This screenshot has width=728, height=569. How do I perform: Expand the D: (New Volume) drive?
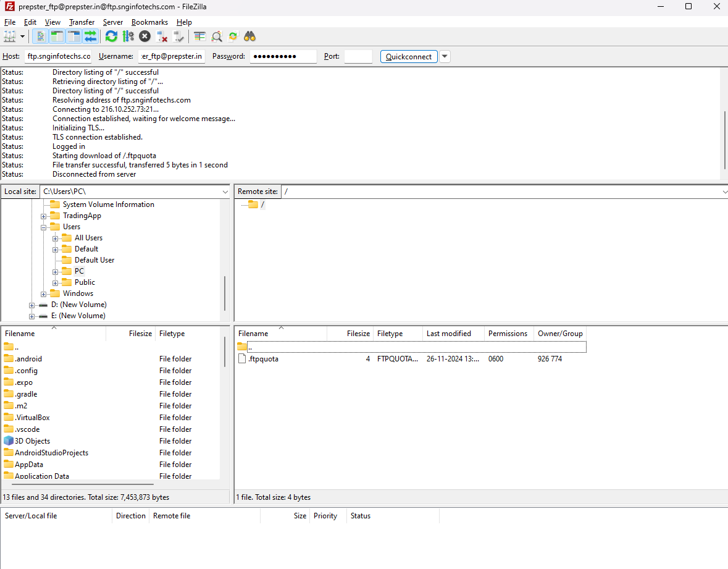(31, 305)
